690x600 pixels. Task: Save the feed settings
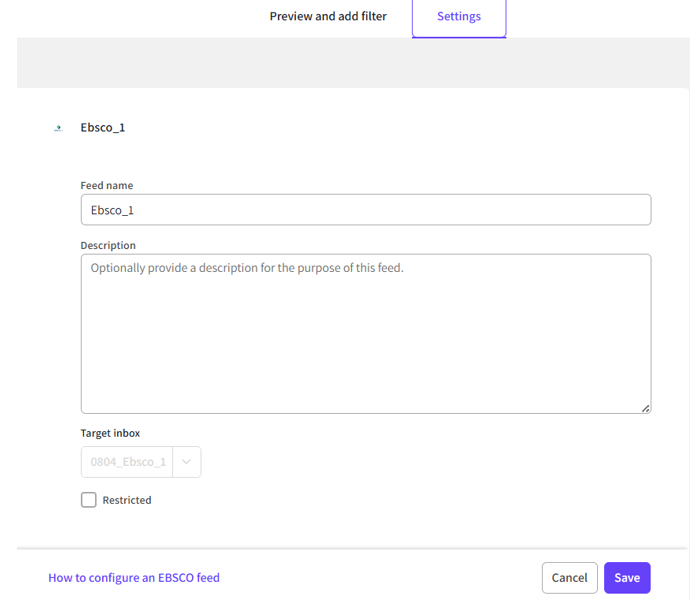pos(627,578)
